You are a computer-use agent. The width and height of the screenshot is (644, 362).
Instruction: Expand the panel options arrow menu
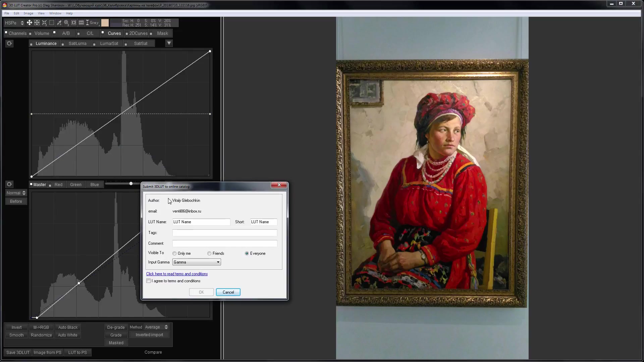(169, 43)
